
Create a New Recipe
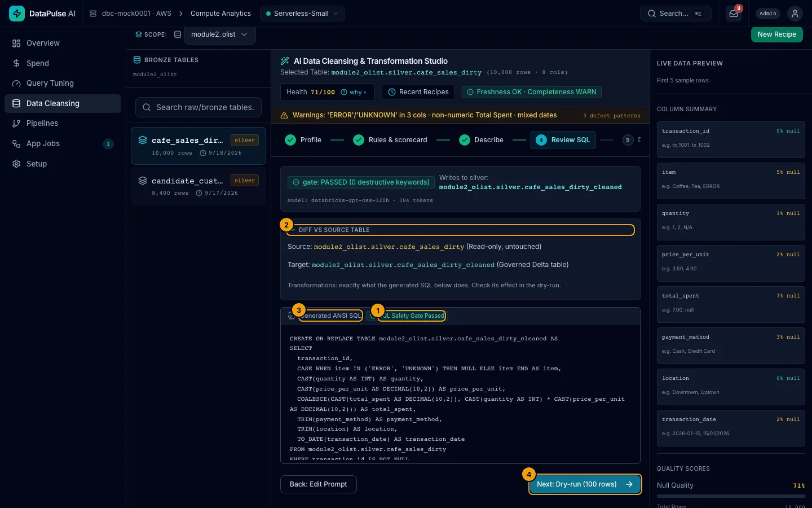click(776, 34)
